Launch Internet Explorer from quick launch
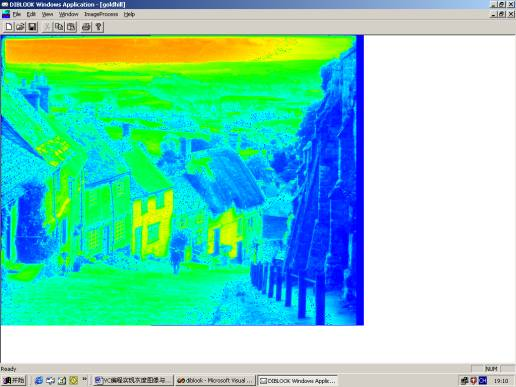The width and height of the screenshot is (516, 387). coord(39,380)
